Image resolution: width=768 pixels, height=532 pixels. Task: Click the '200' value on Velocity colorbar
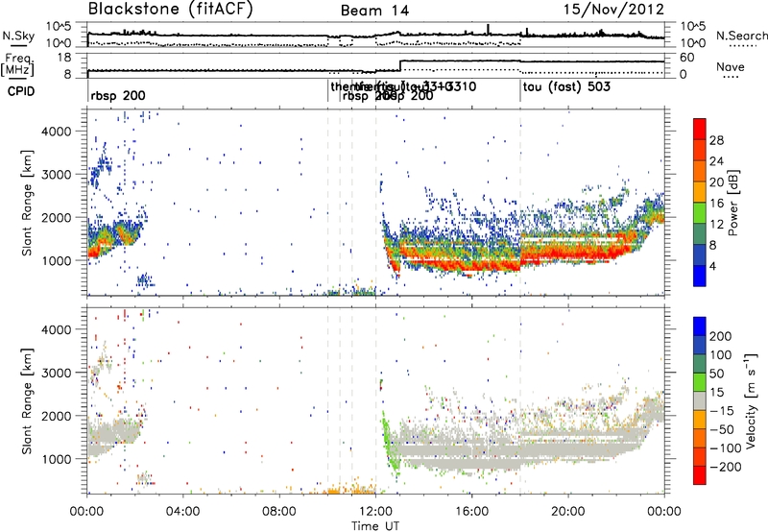click(721, 336)
